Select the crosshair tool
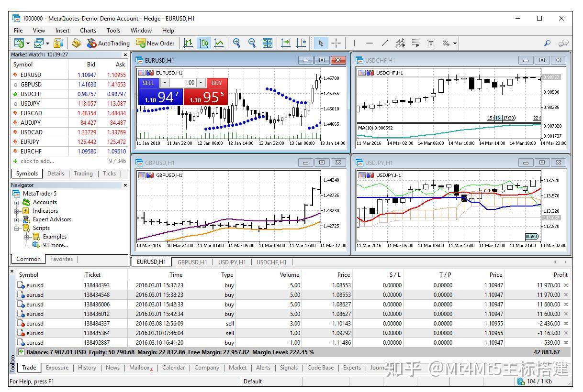The width and height of the screenshot is (583, 392). point(336,43)
